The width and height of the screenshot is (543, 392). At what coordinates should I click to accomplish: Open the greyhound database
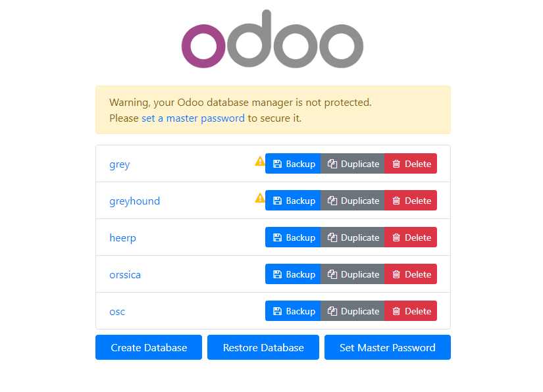coord(134,201)
